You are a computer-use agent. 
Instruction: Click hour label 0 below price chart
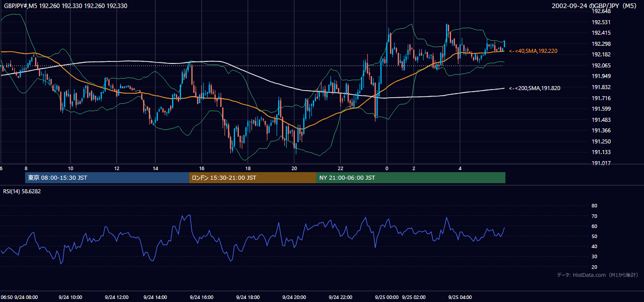pos(387,168)
